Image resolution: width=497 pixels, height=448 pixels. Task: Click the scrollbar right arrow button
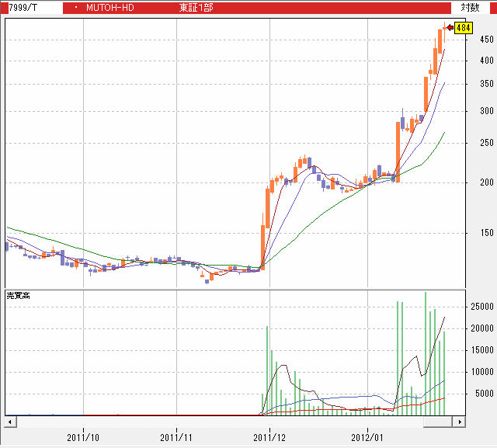tap(459, 422)
